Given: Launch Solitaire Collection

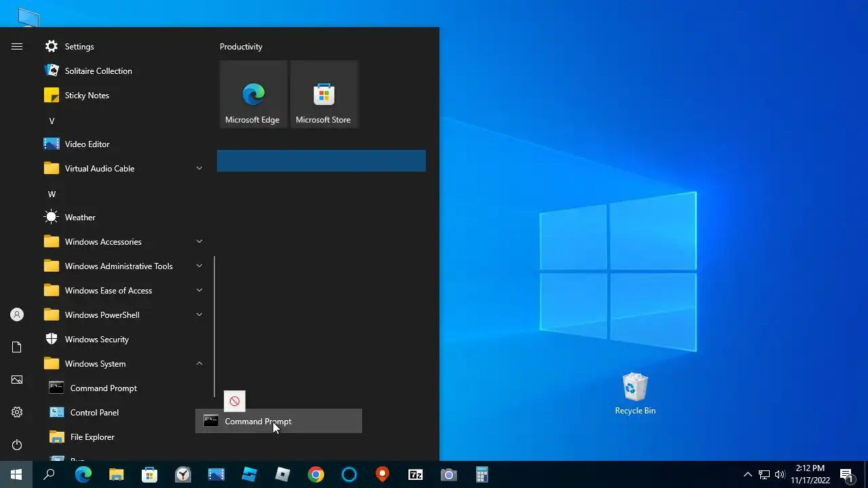Looking at the screenshot, I should point(123,71).
